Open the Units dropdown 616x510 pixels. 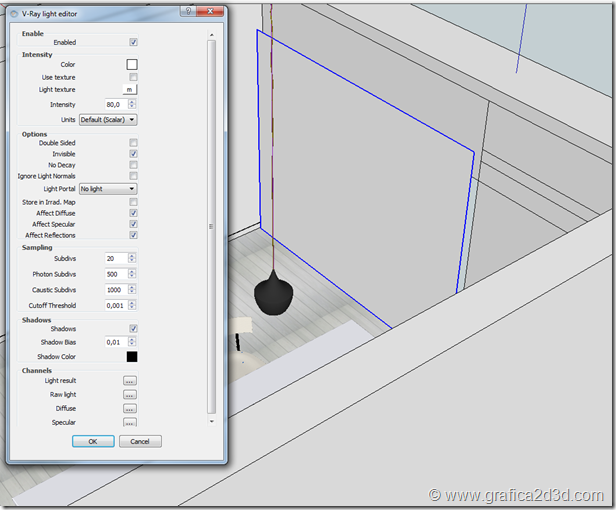(x=108, y=119)
